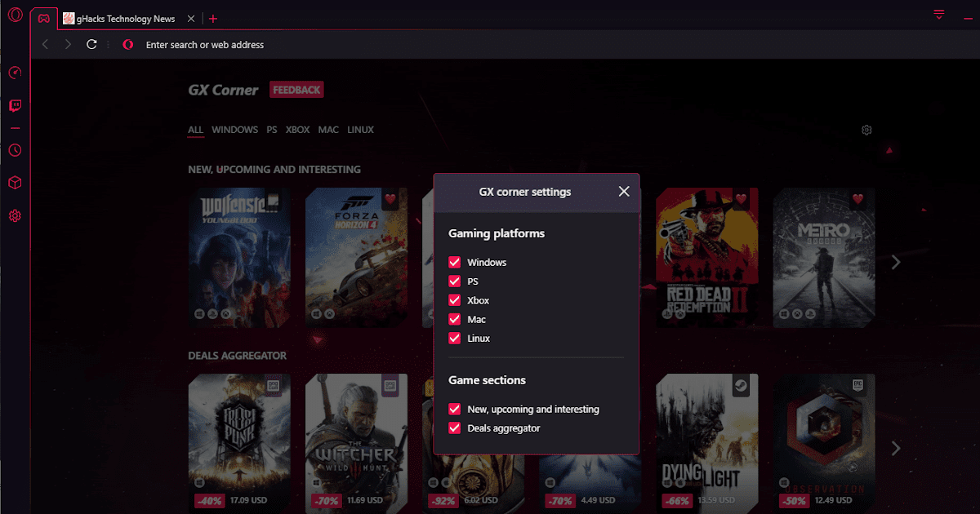Uncheck the PS platform checkbox
The image size is (980, 514).
[455, 281]
